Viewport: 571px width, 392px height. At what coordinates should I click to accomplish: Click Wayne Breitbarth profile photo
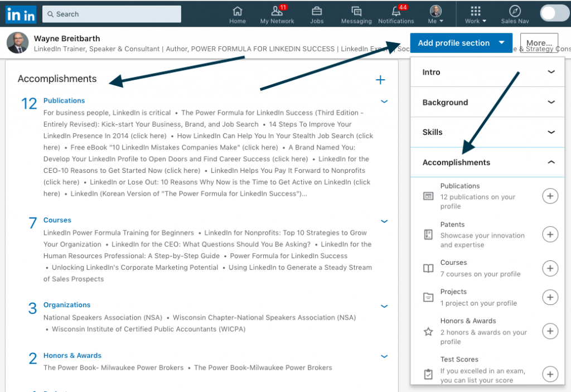coord(17,42)
